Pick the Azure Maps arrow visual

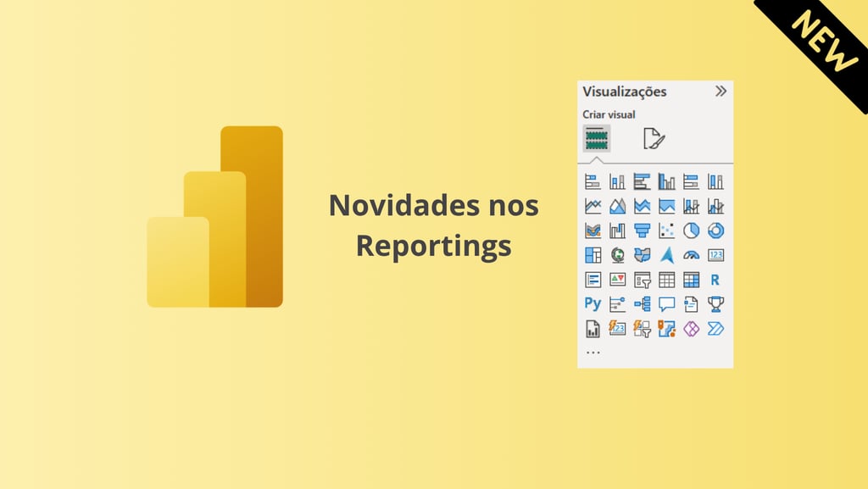click(666, 255)
